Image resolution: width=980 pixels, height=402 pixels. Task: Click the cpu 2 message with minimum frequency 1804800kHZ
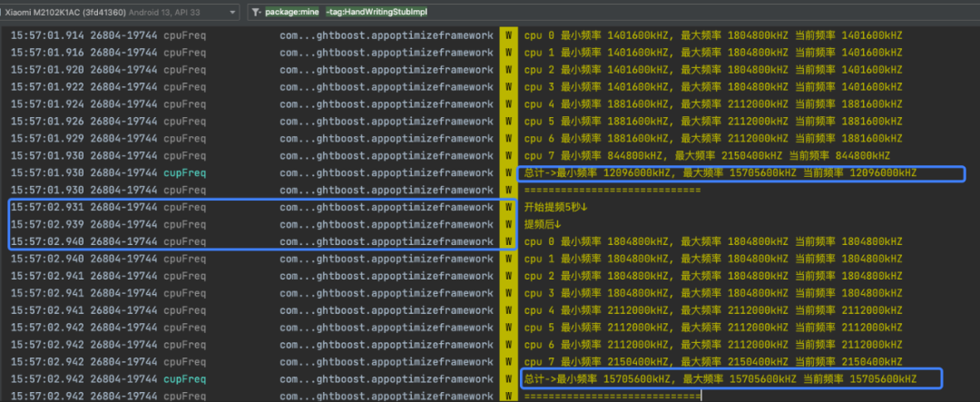pos(713,276)
